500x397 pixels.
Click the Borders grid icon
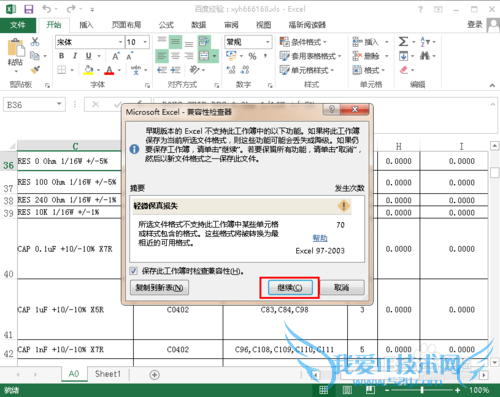tap(62, 70)
